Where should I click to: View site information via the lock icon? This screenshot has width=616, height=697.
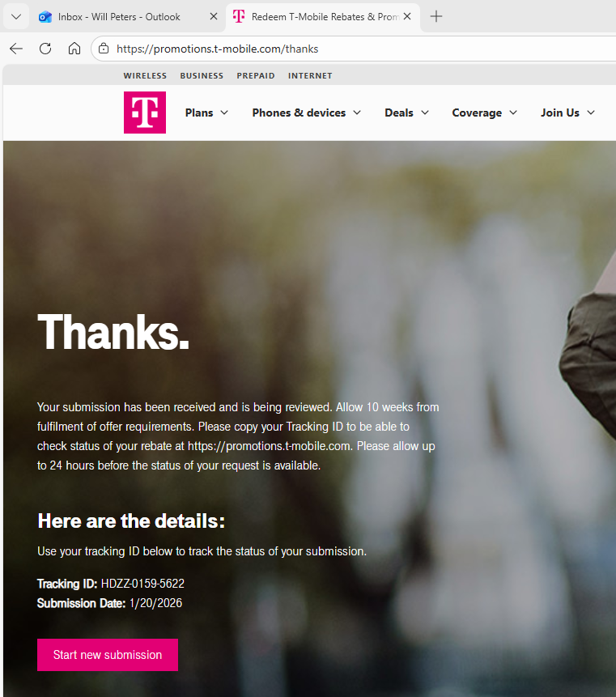pyautogui.click(x=104, y=49)
